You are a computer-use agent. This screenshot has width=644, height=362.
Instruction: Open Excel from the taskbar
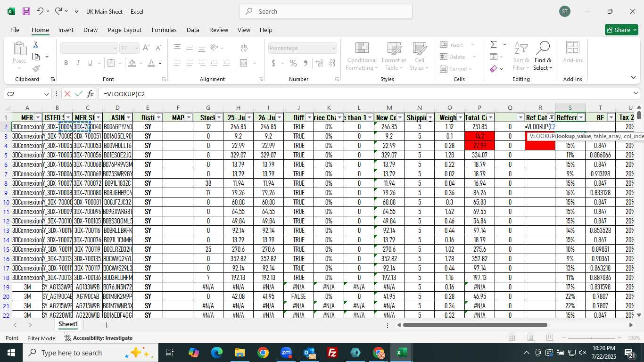pos(402,353)
